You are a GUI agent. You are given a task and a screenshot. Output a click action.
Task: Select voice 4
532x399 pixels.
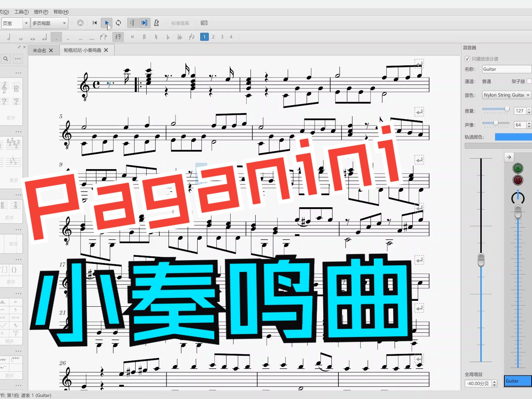[x=231, y=37]
